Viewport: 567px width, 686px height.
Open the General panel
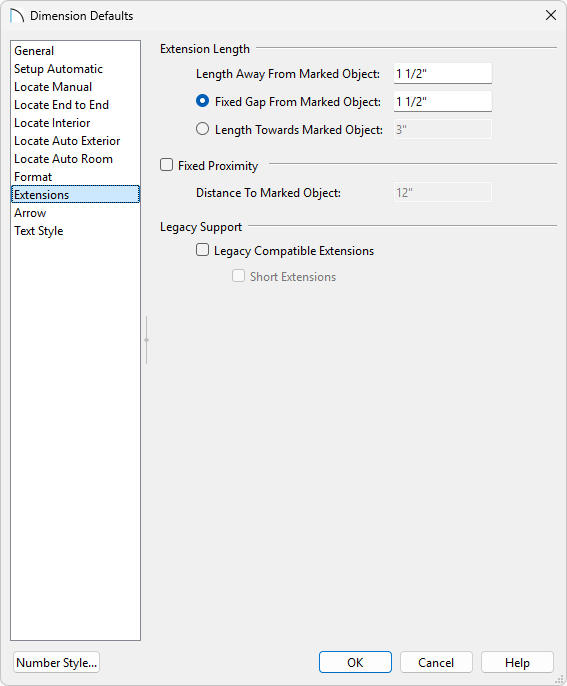pos(75,51)
